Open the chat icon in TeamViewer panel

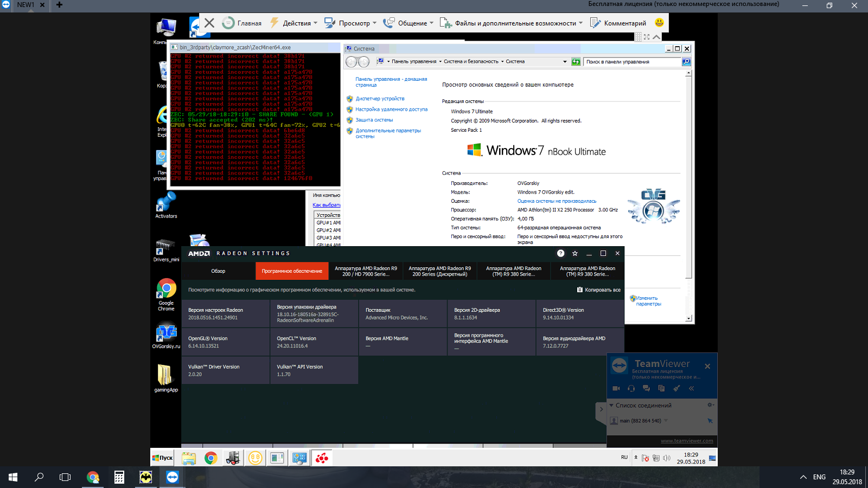pyautogui.click(x=646, y=388)
